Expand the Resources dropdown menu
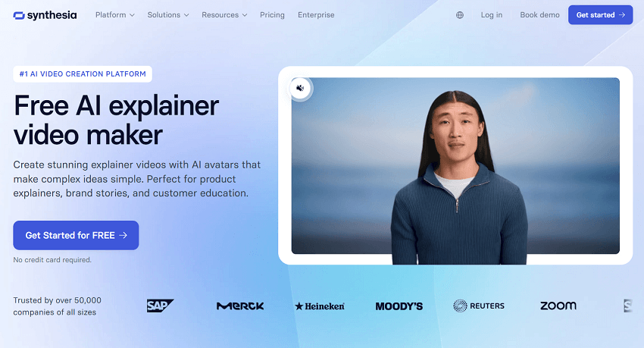Image resolution: width=644 pixels, height=348 pixels. pos(224,15)
